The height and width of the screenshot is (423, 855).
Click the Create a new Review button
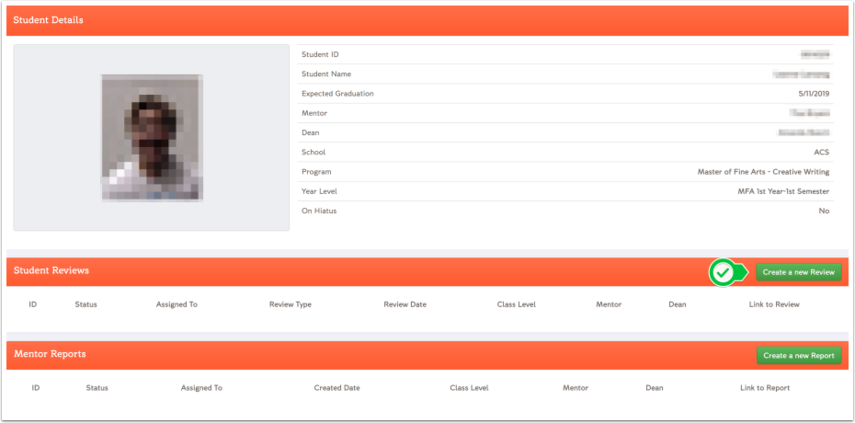tap(798, 272)
